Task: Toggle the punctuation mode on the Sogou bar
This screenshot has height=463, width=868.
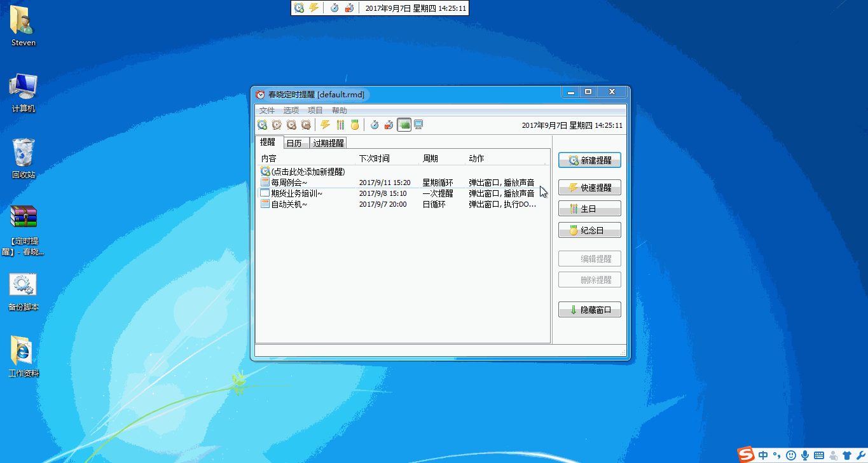Action: pos(776,455)
